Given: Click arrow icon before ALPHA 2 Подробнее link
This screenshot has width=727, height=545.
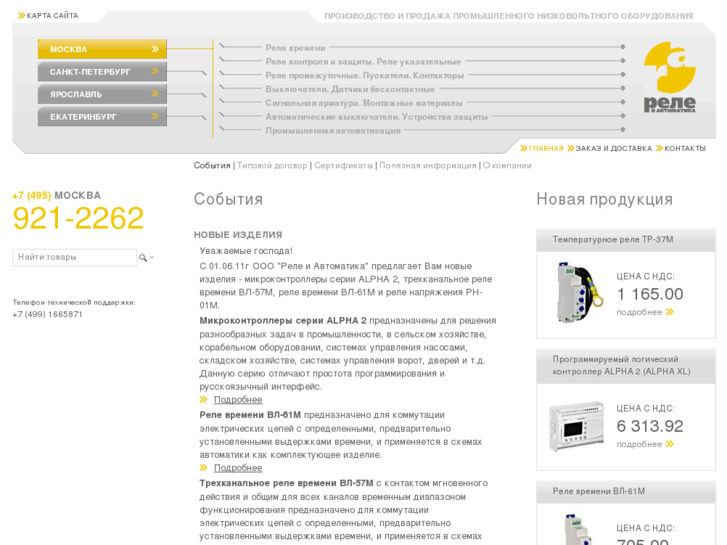Looking at the screenshot, I should point(203,399).
